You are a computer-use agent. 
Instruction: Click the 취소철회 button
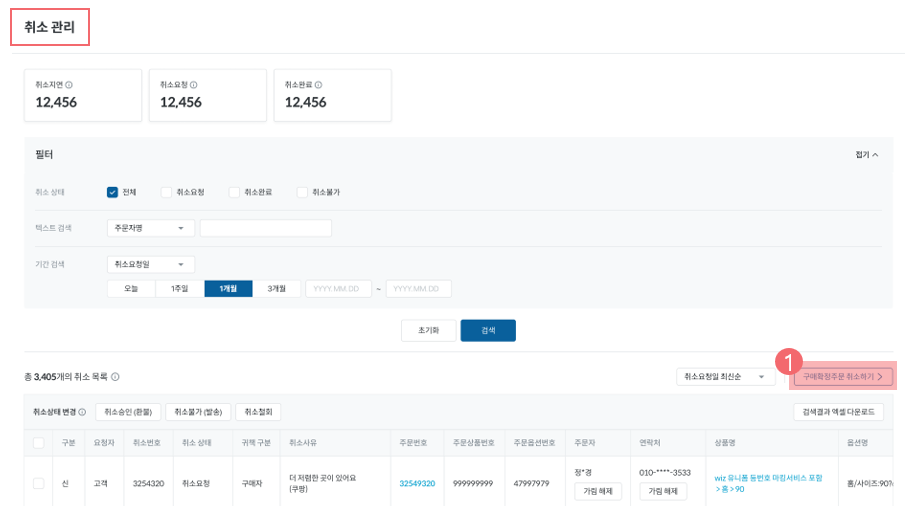pos(259,412)
